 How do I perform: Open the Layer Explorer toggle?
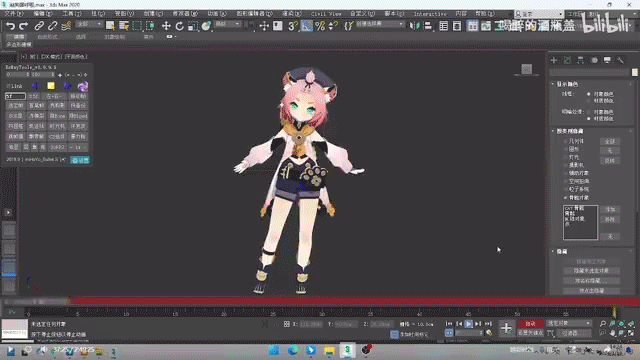pos(457,26)
